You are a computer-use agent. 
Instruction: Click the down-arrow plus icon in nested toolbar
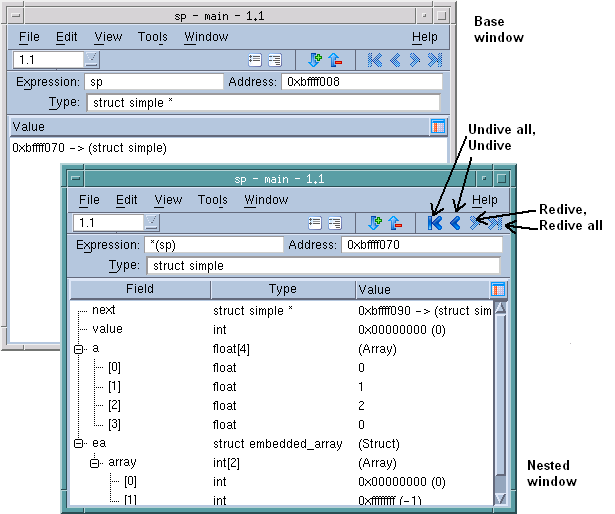(375, 223)
